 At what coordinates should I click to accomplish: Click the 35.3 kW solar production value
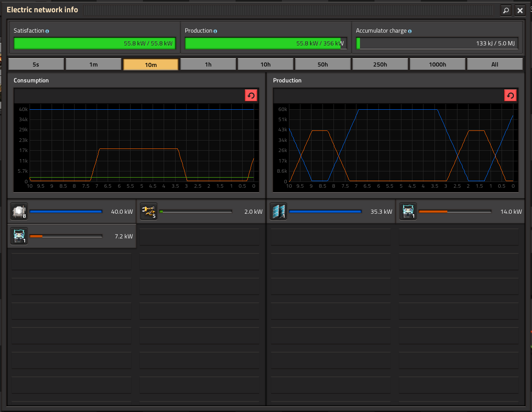coord(381,212)
